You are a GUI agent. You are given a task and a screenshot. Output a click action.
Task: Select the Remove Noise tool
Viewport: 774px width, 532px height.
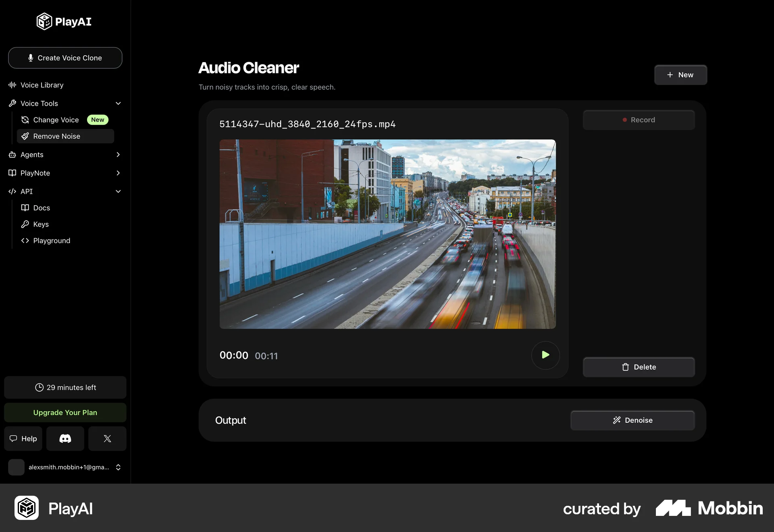click(57, 136)
